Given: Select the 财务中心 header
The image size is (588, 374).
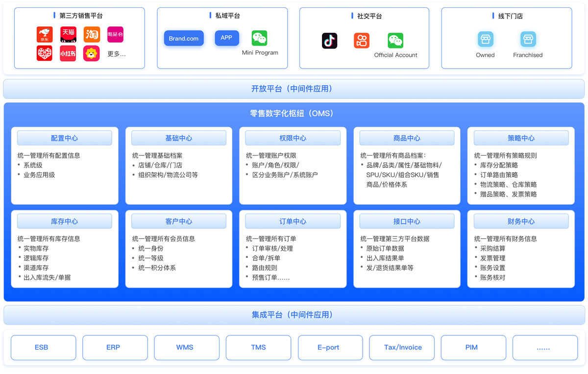Looking at the screenshot, I should [x=521, y=221].
